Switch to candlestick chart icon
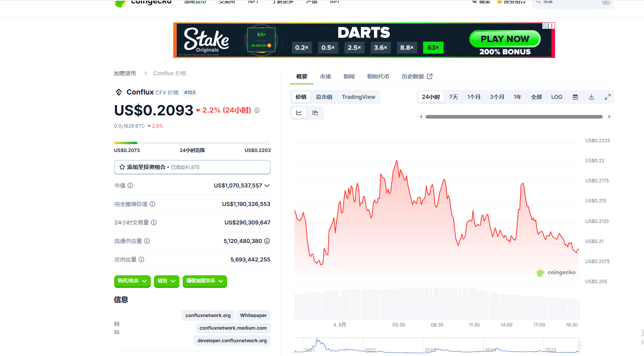Screen dimensions: 644x356 point(315,113)
